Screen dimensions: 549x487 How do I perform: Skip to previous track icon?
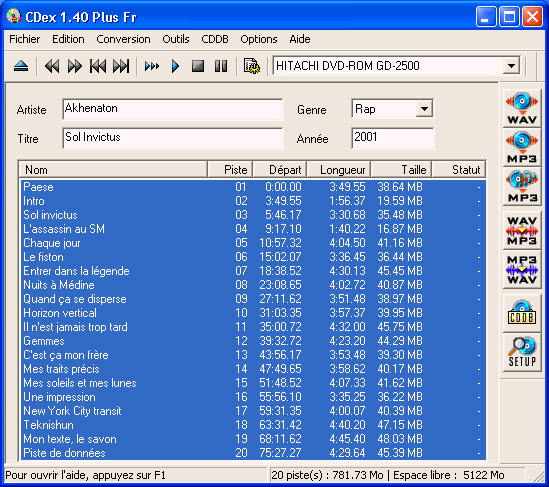coord(98,66)
